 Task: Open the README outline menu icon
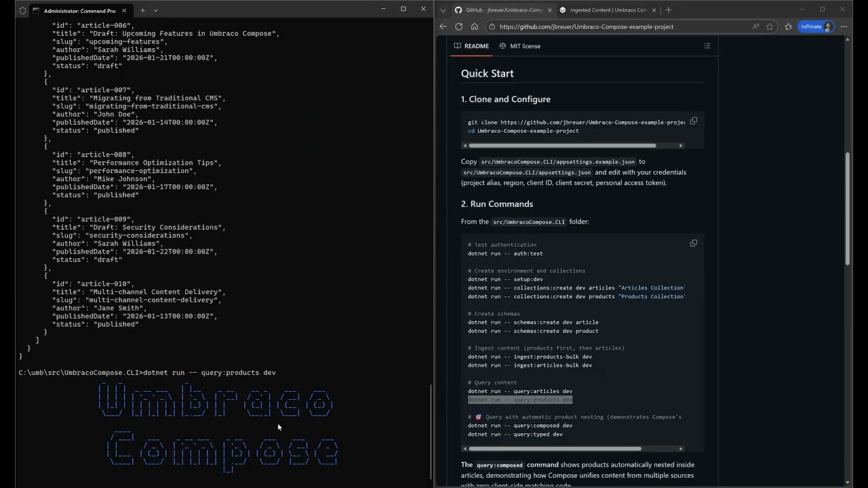coord(707,46)
